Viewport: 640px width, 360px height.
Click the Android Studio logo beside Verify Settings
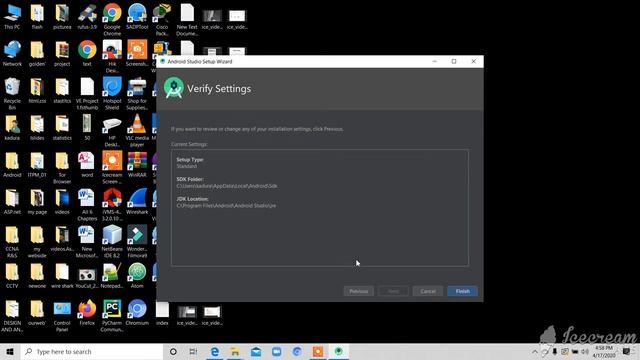[174, 88]
